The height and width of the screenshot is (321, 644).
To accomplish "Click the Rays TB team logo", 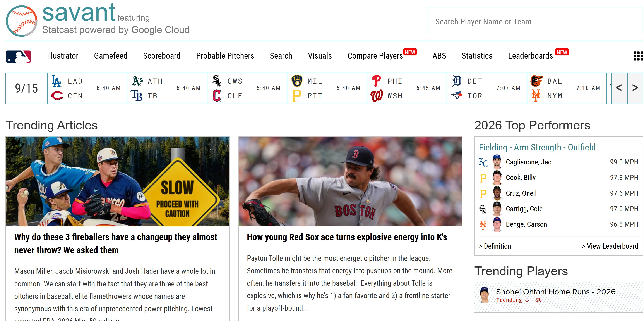I will [x=137, y=96].
